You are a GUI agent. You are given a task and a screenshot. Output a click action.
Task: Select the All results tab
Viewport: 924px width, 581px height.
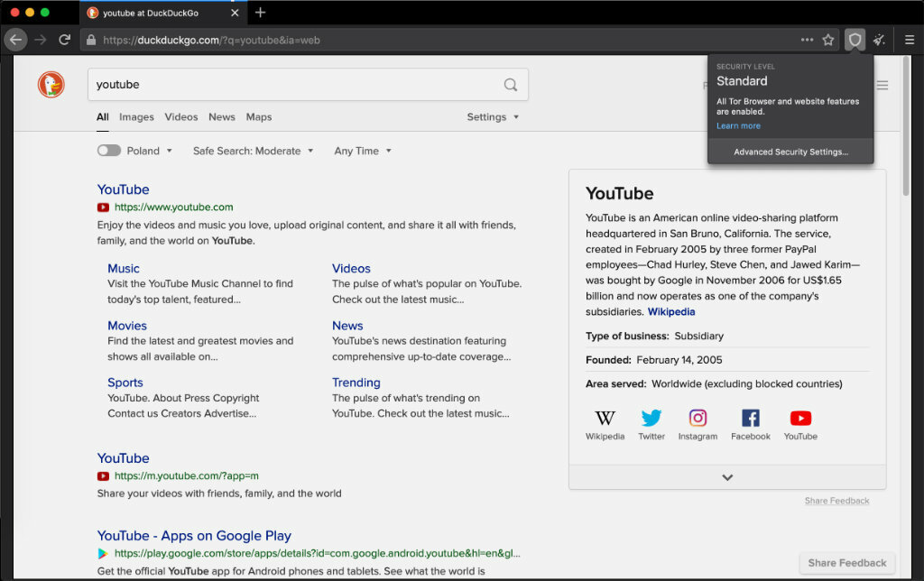pos(103,116)
